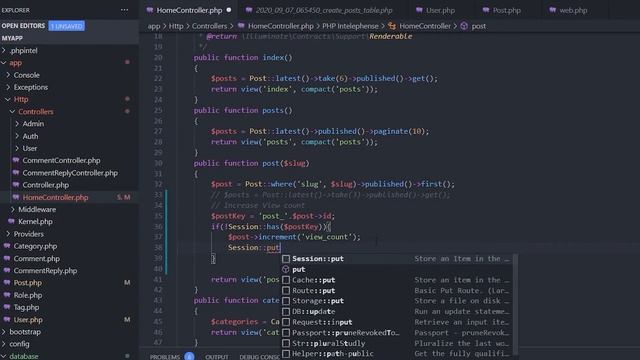This screenshot has height=360, width=640.
Task: Click the unsaved dot on HomeController.php tab
Action: [229, 10]
